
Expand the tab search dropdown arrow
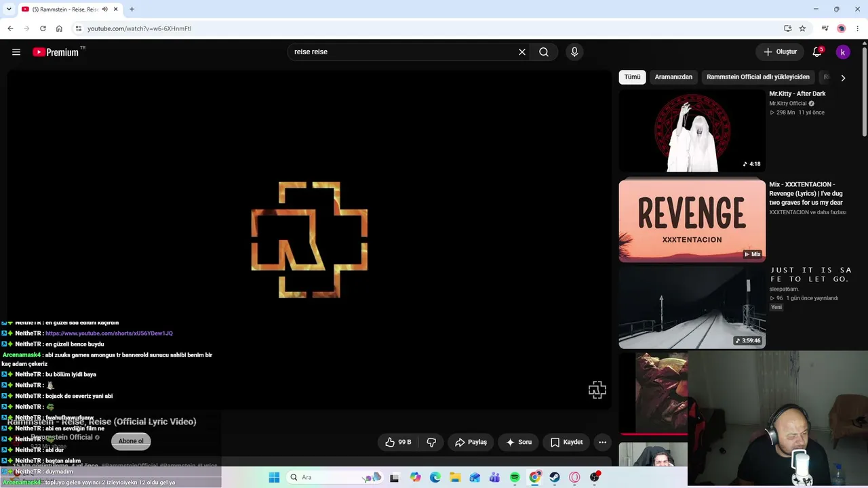click(x=9, y=9)
